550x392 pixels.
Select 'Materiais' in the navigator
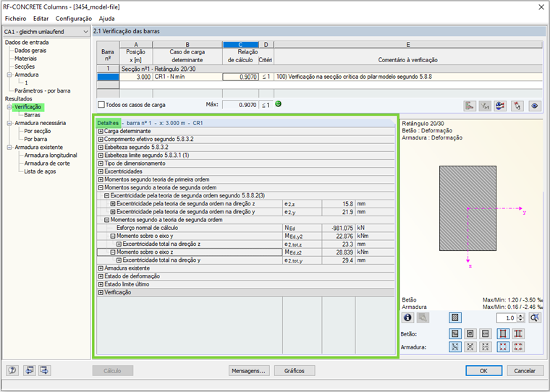coord(25,59)
